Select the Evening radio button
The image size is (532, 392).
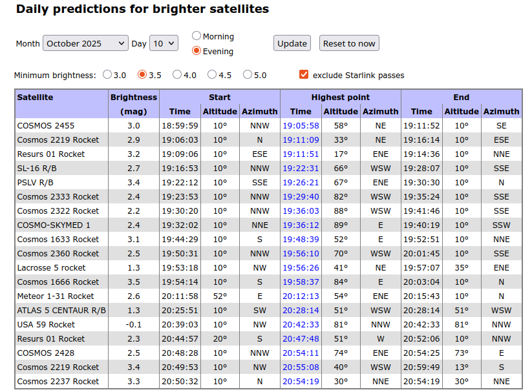click(197, 51)
